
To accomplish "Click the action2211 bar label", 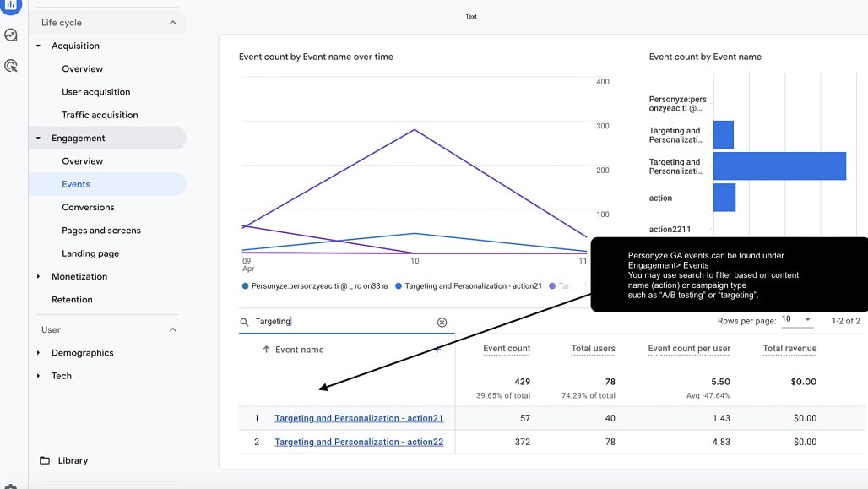I will point(670,229).
